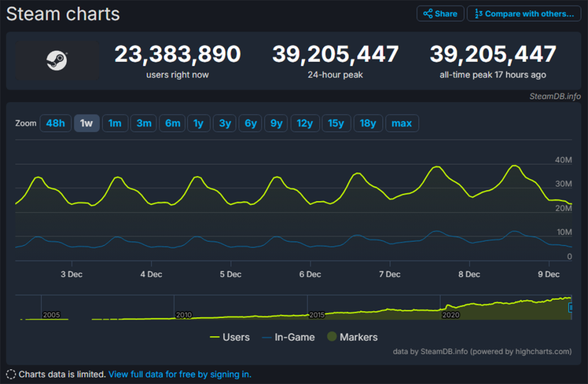Viewport: 588px width, 384px height.
Task: Click the 5 Dec axis label
Action: click(x=231, y=274)
